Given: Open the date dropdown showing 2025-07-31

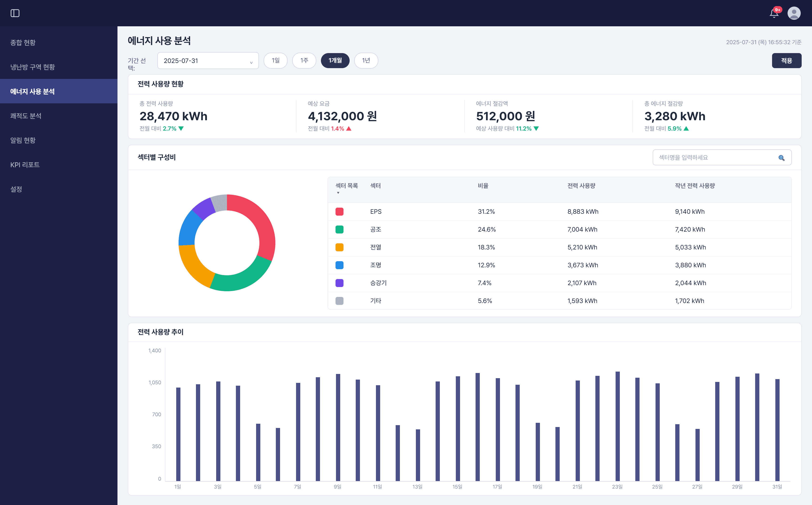Looking at the screenshot, I should pos(208,60).
